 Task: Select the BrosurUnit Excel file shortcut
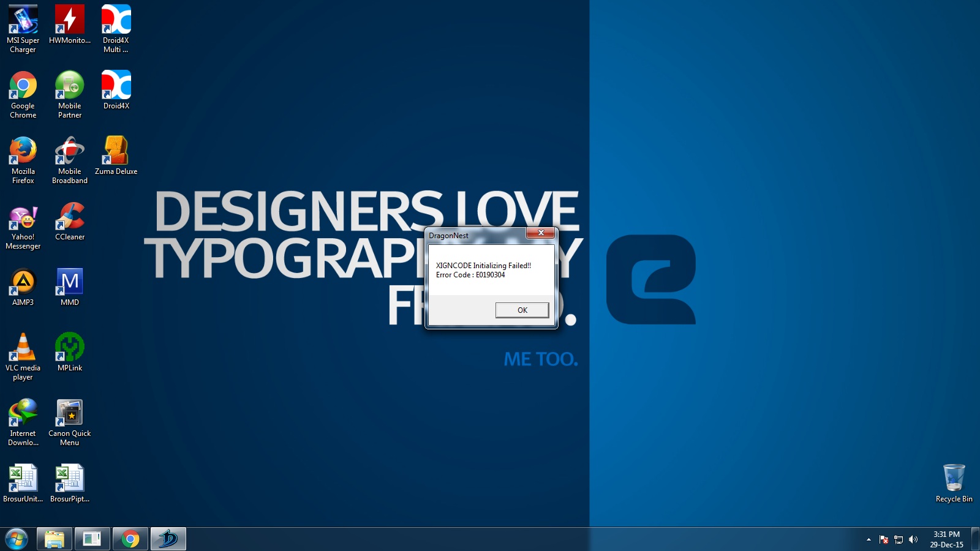coord(23,483)
